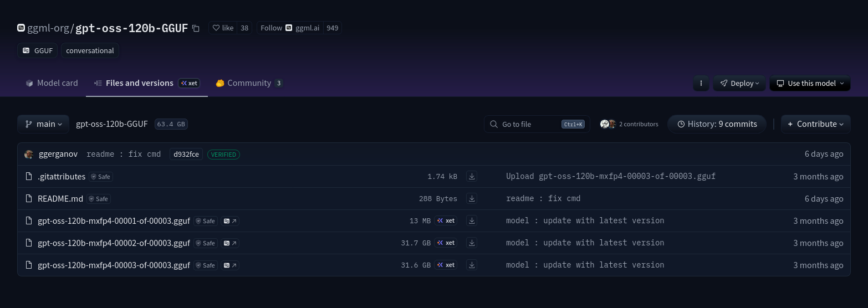868x308 pixels.
Task: Click 1.74 kB size text
Action: pyautogui.click(x=442, y=176)
